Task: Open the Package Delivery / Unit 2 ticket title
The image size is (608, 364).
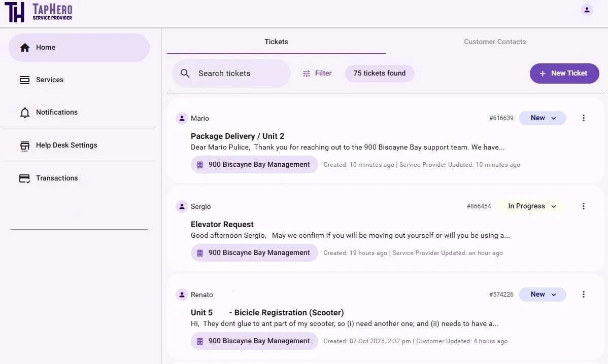Action: 238,136
